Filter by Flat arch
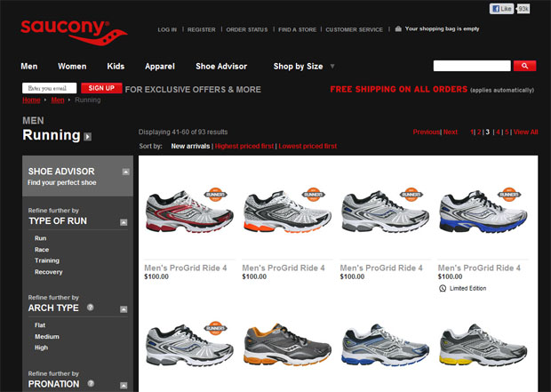Viewport: 551px width, 392px height. pos(40,324)
